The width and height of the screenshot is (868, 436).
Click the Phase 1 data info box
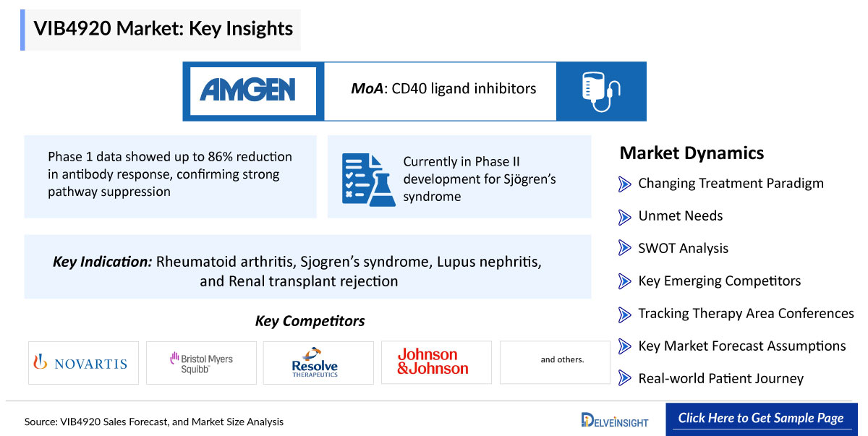[170, 176]
